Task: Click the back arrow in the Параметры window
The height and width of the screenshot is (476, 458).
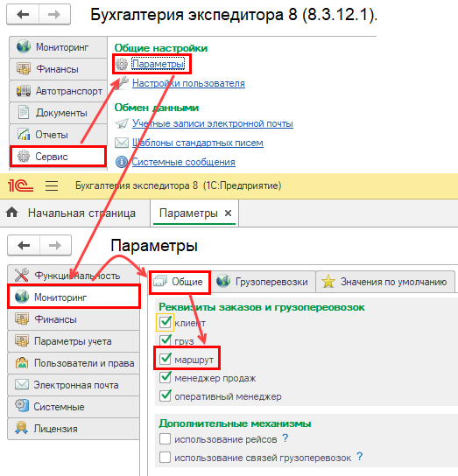Action: (x=24, y=245)
